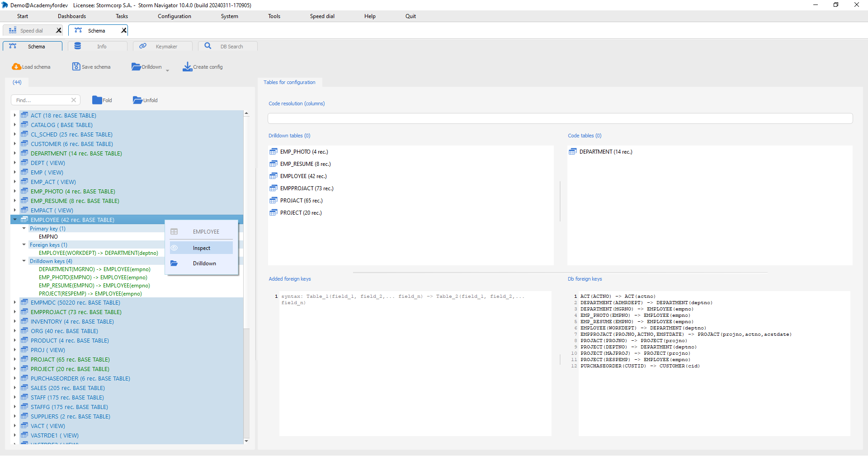Click the Drilldown folder icon in toolbar
868x456 pixels.
[x=136, y=67]
